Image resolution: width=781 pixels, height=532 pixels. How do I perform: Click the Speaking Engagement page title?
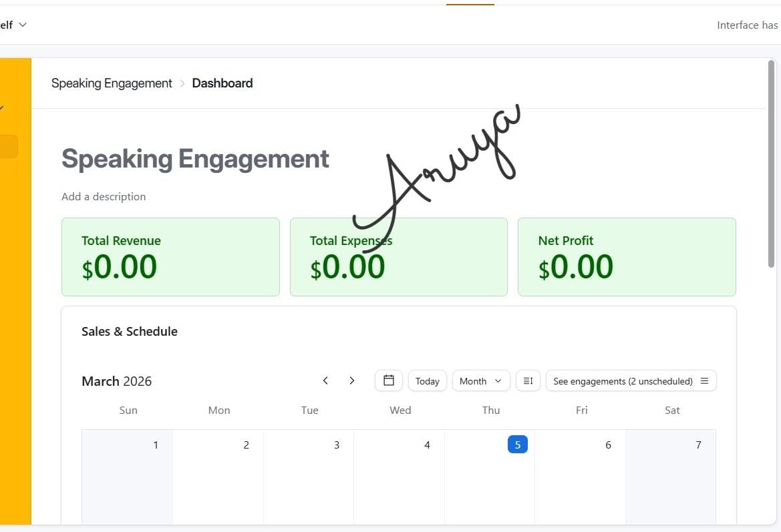pos(195,160)
